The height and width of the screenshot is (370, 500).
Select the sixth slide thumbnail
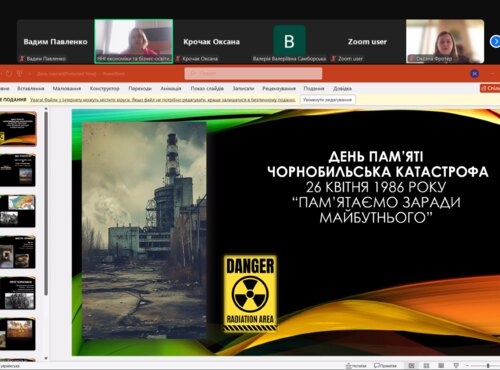(18, 334)
